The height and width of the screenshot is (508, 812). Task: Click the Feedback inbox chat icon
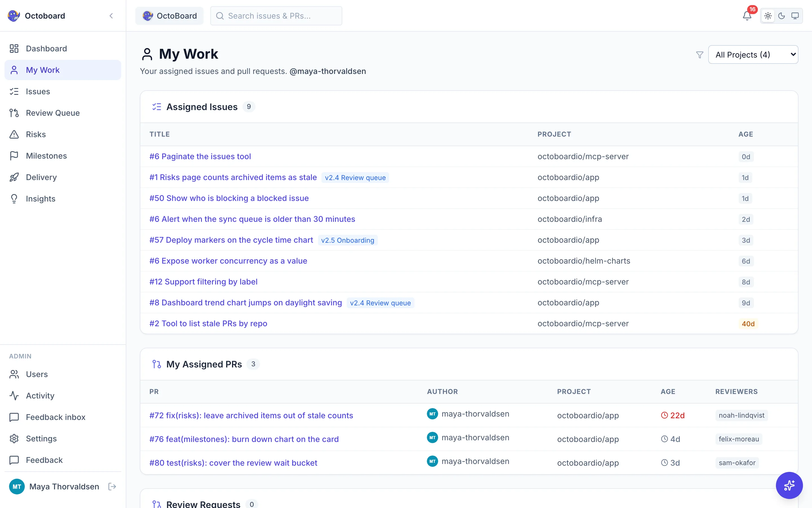point(14,417)
